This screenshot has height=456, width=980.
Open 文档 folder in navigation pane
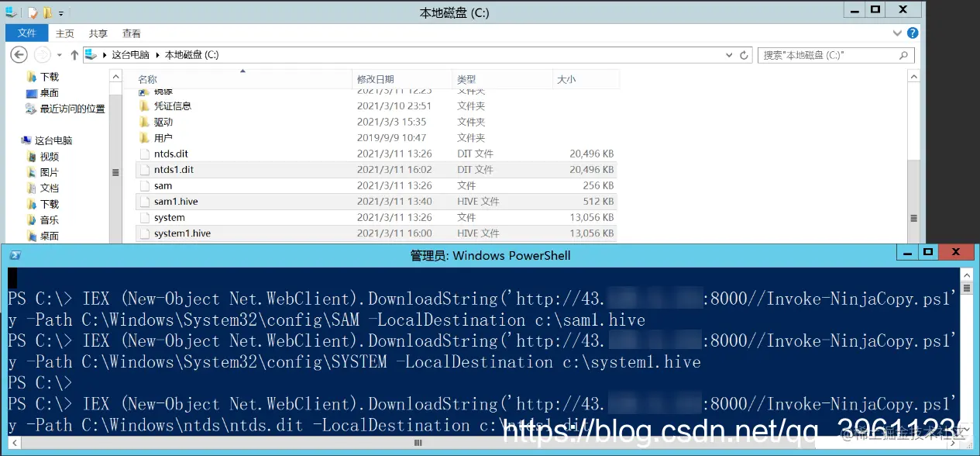point(50,188)
